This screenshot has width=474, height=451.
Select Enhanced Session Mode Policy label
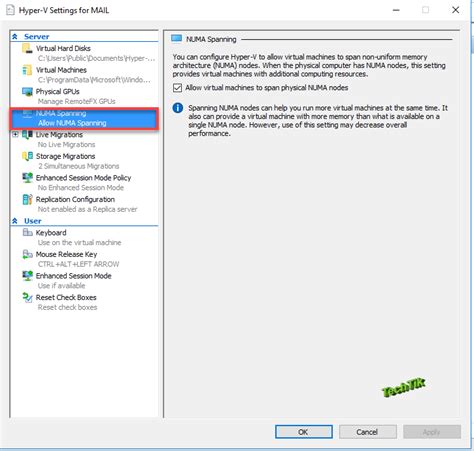[83, 178]
